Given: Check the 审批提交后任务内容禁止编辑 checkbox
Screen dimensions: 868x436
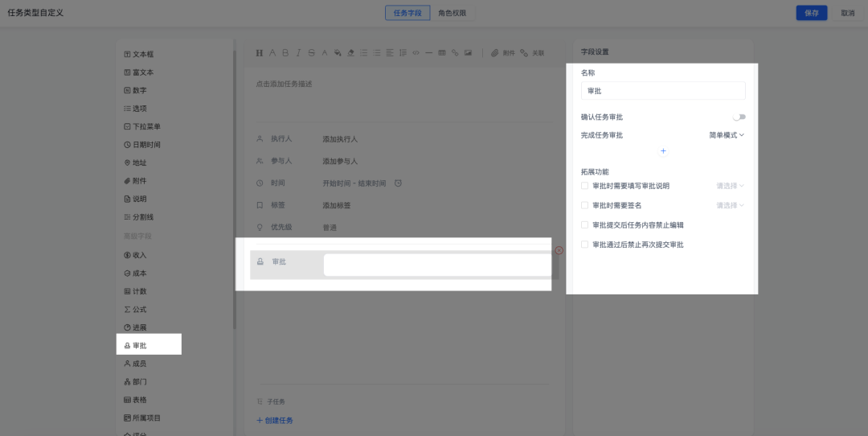Looking at the screenshot, I should point(585,225).
